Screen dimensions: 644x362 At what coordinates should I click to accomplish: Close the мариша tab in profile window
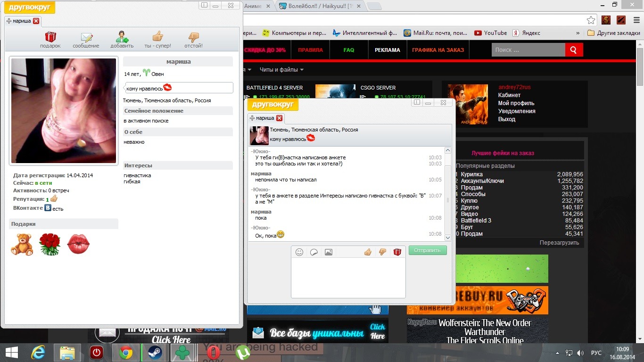(x=36, y=21)
